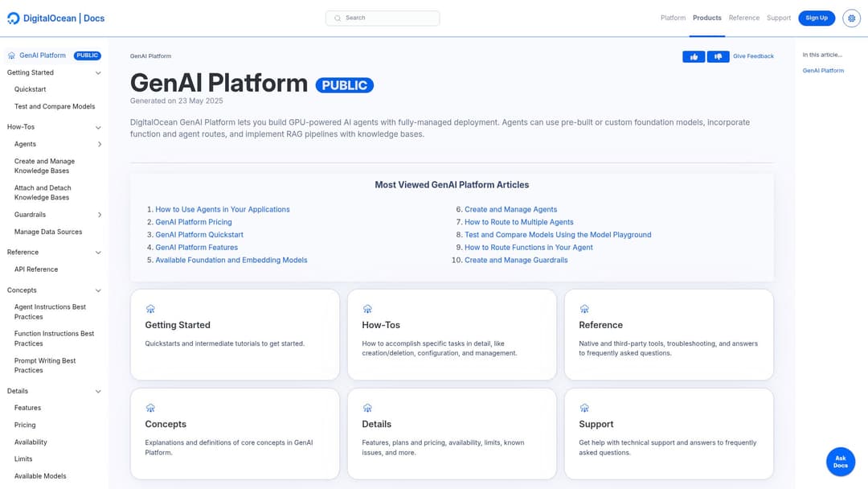Click the thumbs down feedback icon

click(718, 56)
